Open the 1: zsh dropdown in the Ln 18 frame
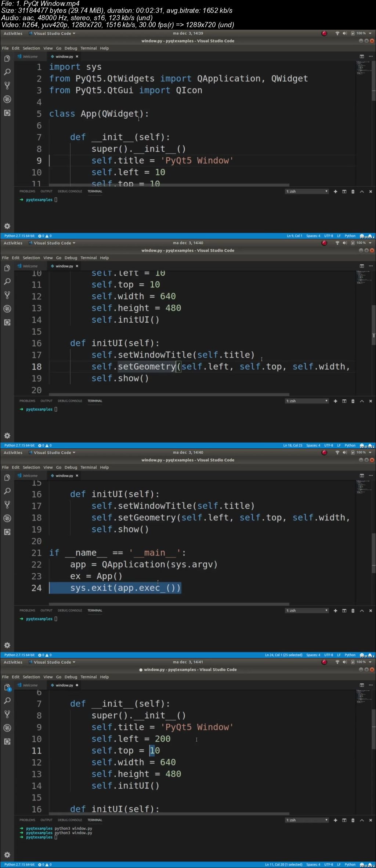This screenshot has width=376, height=868. click(307, 401)
